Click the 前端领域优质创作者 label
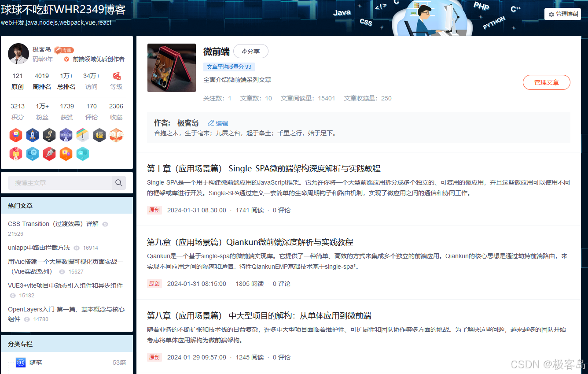 (99, 59)
